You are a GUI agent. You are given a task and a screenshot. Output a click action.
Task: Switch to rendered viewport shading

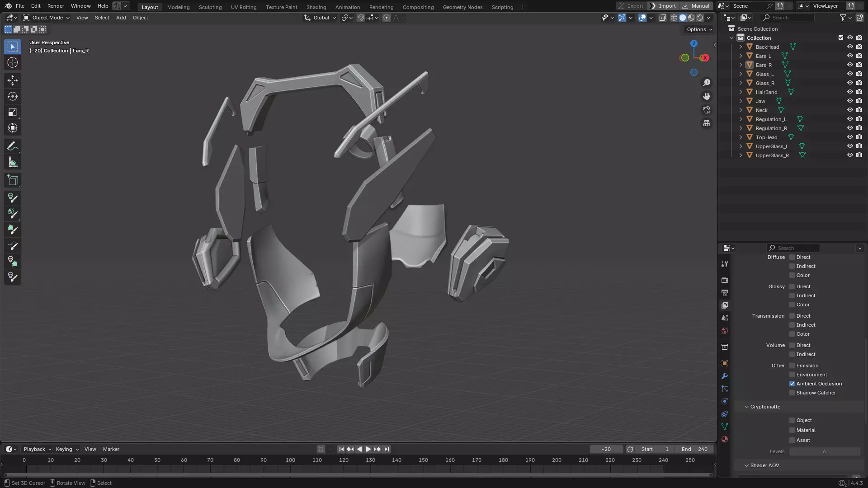700,18
